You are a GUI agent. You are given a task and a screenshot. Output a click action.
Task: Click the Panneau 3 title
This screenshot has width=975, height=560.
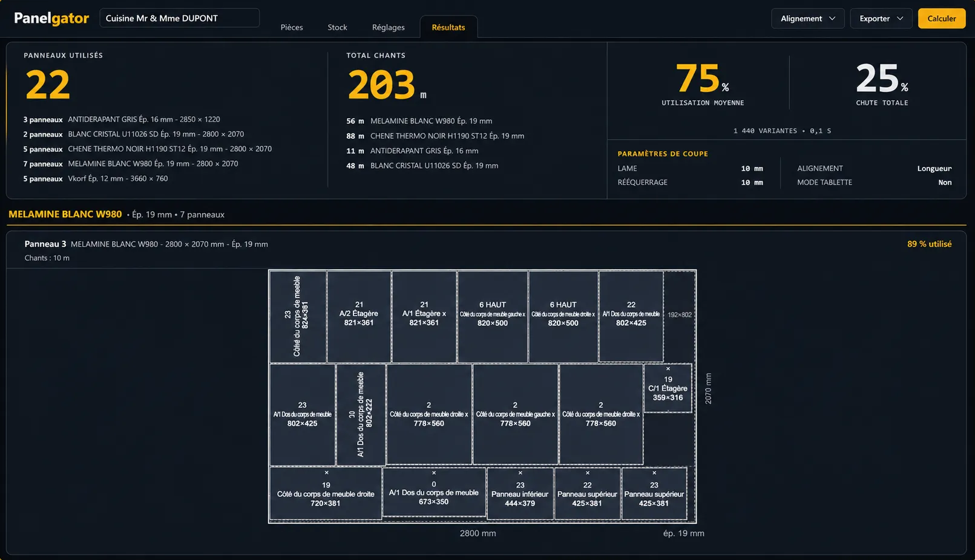tap(45, 244)
